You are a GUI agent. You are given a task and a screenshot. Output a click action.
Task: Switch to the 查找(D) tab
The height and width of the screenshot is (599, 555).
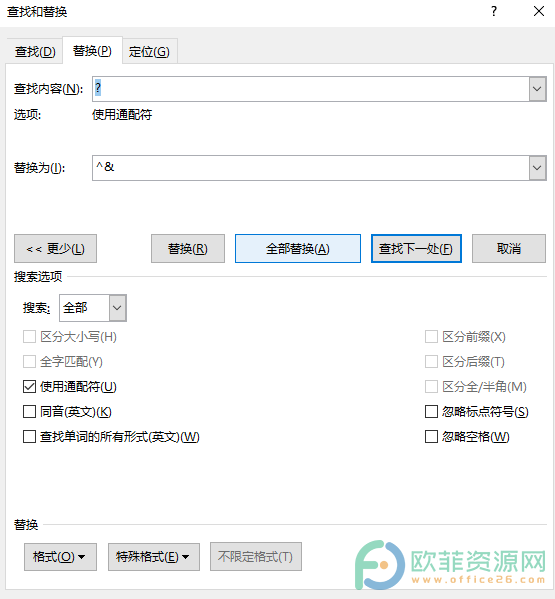point(35,52)
